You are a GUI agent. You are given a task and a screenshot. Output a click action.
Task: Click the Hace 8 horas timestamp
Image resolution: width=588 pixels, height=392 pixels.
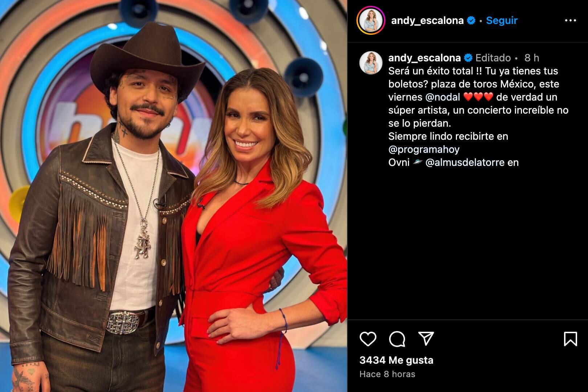point(387,374)
